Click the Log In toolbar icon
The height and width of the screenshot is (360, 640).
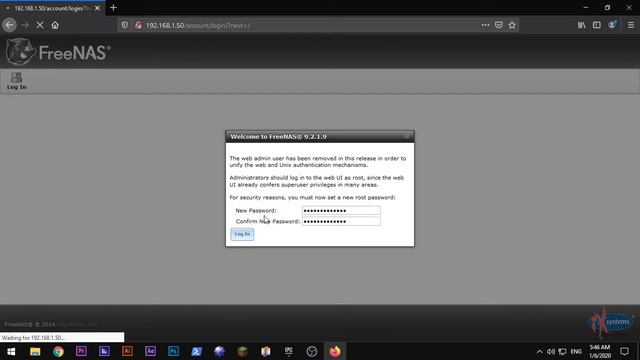pos(16,81)
